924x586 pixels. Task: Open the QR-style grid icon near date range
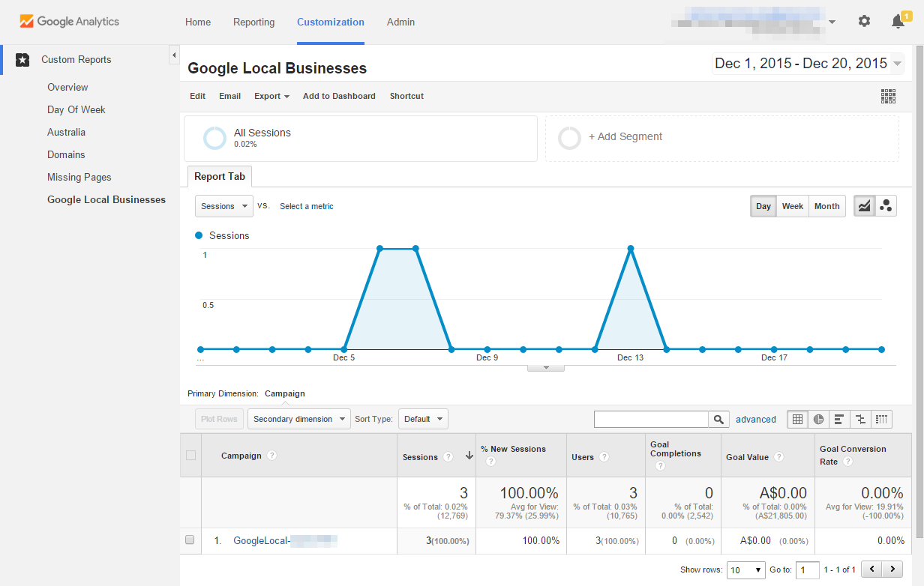888,96
